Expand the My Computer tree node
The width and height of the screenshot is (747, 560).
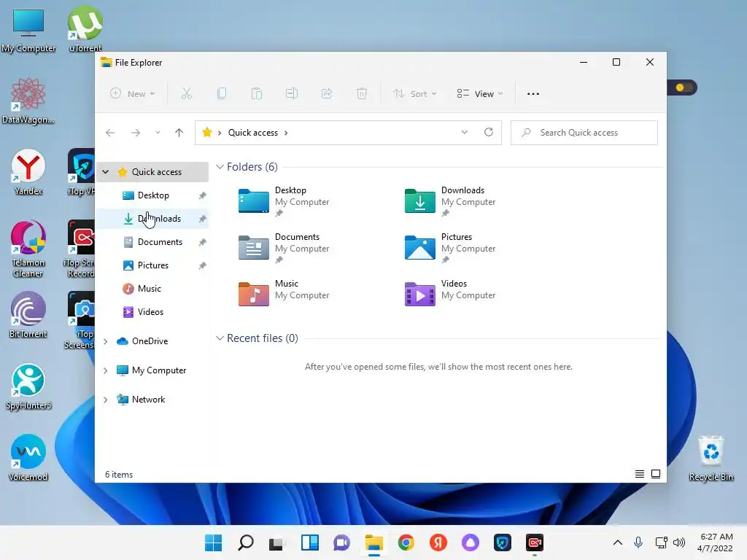pos(106,370)
